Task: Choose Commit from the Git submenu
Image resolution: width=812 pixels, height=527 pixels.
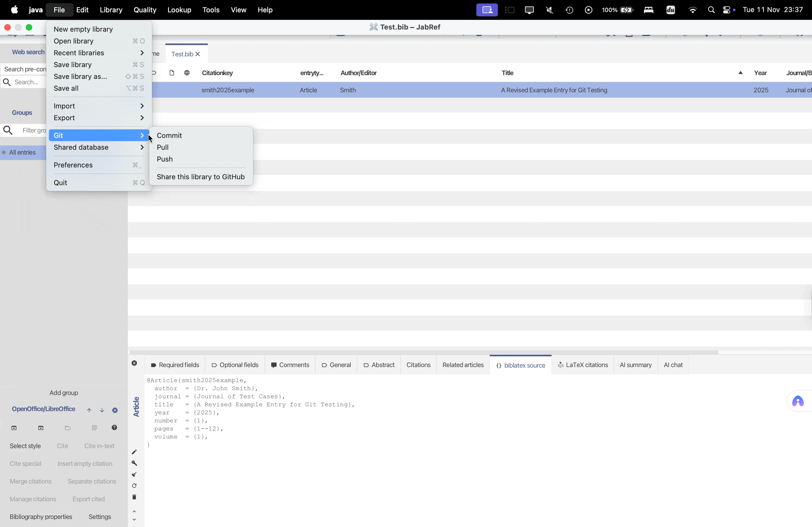Action: [169, 135]
